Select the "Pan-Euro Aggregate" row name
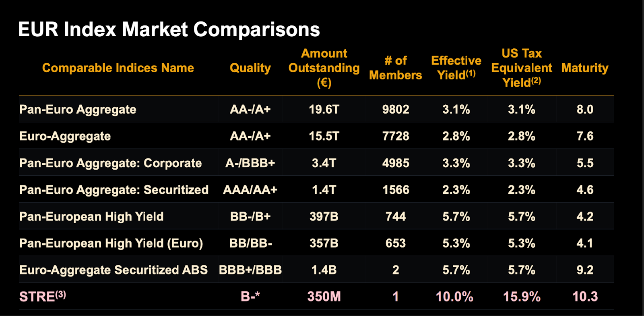The height and width of the screenshot is (316, 644). pyautogui.click(x=78, y=109)
